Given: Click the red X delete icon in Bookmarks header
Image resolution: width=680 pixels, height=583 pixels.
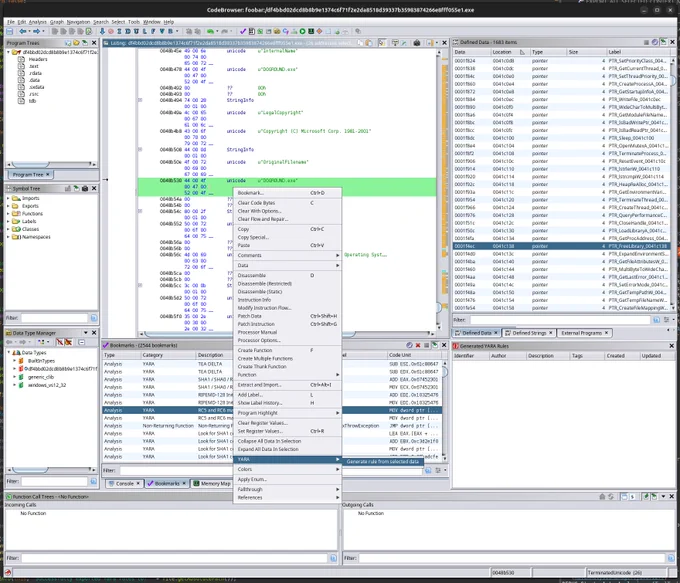Looking at the screenshot, I should [418, 345].
